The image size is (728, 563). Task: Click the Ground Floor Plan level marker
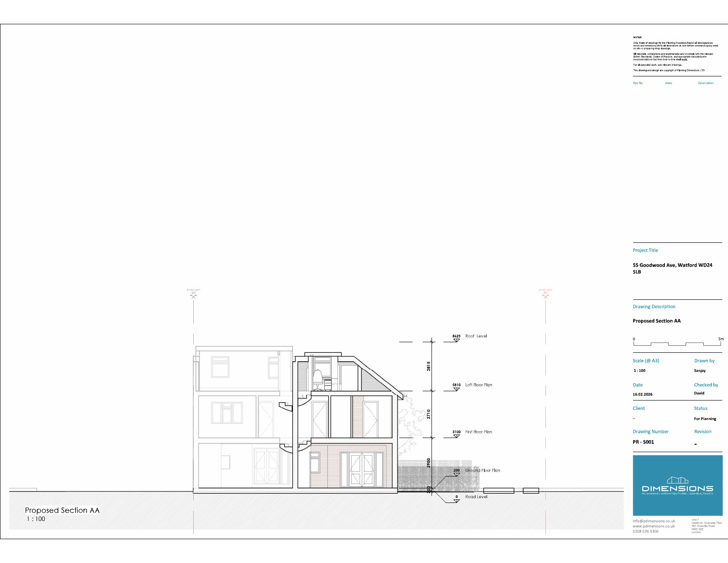pyautogui.click(x=456, y=474)
